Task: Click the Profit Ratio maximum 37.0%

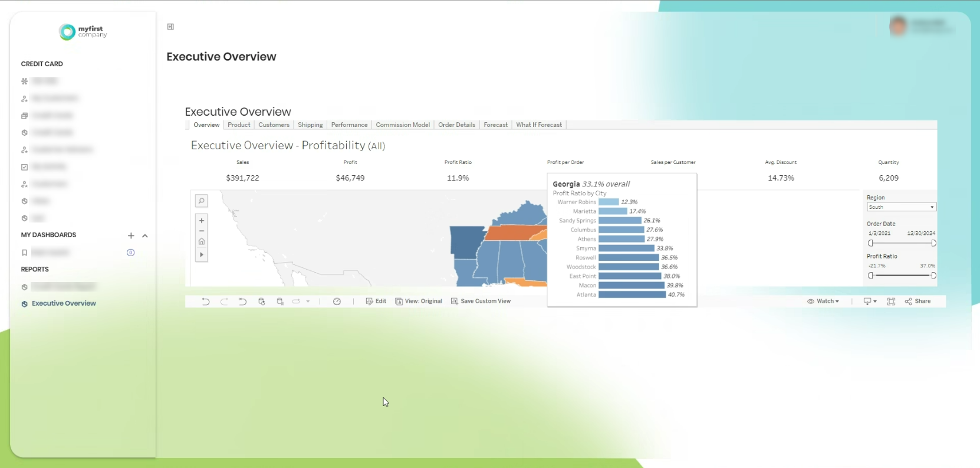Action: coord(928,266)
